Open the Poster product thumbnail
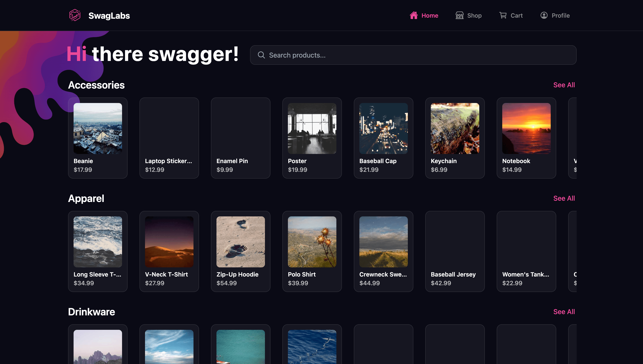 (312, 128)
